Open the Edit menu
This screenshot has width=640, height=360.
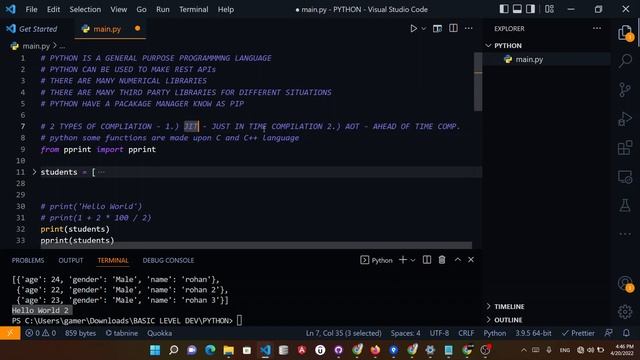pos(53,9)
